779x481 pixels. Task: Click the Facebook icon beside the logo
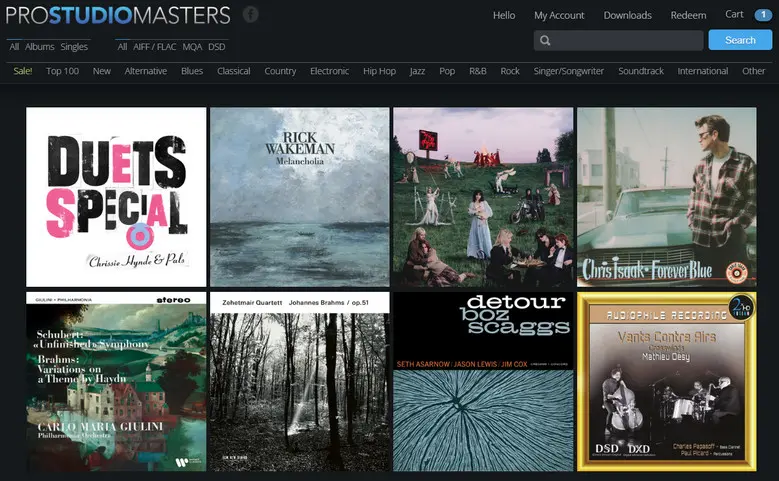tap(250, 15)
